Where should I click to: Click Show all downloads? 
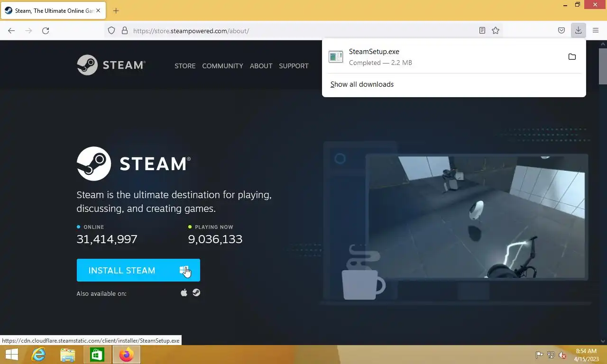click(362, 84)
